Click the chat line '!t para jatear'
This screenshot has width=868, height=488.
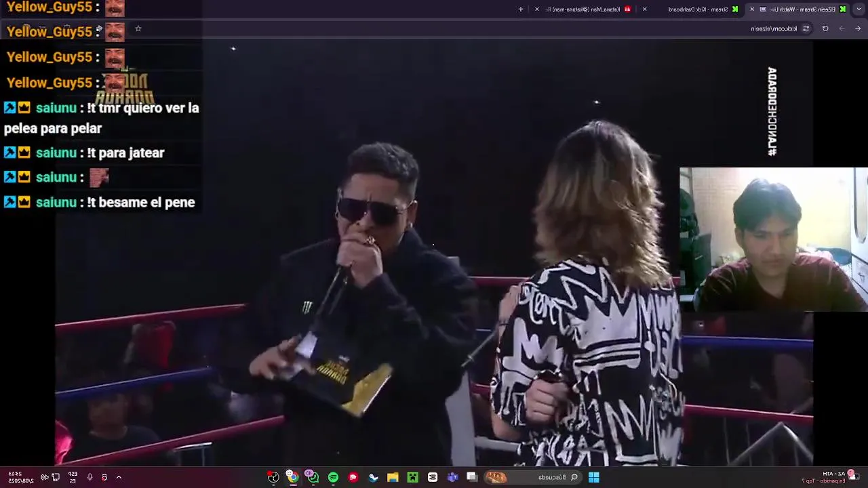click(125, 152)
